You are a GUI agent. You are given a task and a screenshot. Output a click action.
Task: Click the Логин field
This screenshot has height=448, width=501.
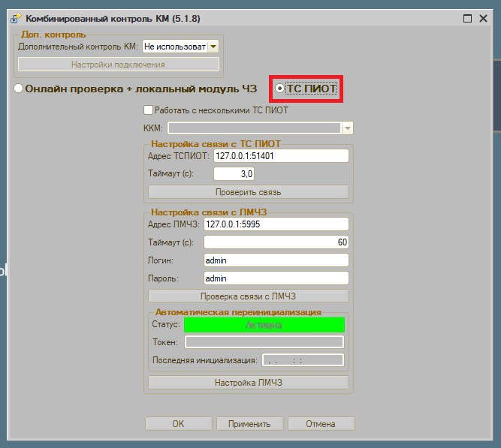click(276, 260)
